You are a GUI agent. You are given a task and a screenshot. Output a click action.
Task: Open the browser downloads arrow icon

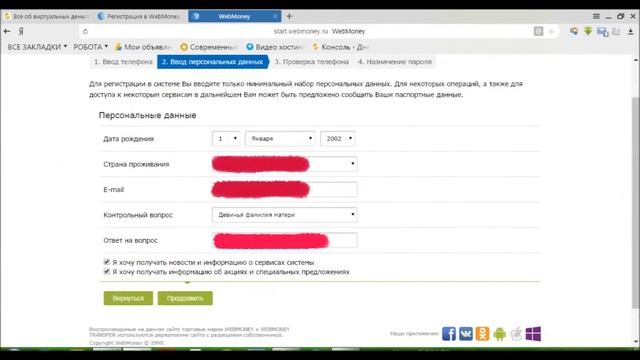[x=631, y=31]
